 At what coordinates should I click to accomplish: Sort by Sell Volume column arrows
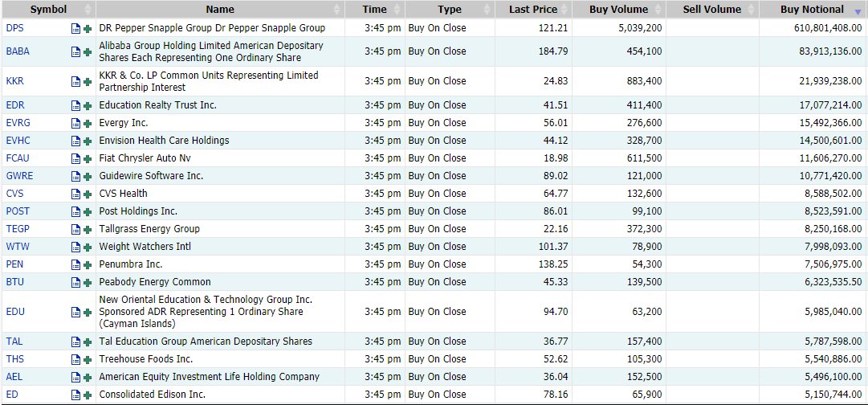click(752, 10)
